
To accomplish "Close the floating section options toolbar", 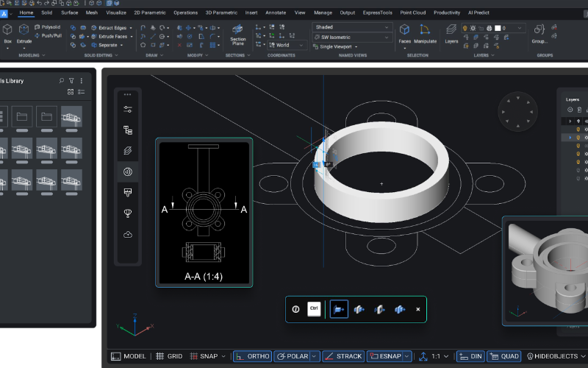I will [x=418, y=309].
